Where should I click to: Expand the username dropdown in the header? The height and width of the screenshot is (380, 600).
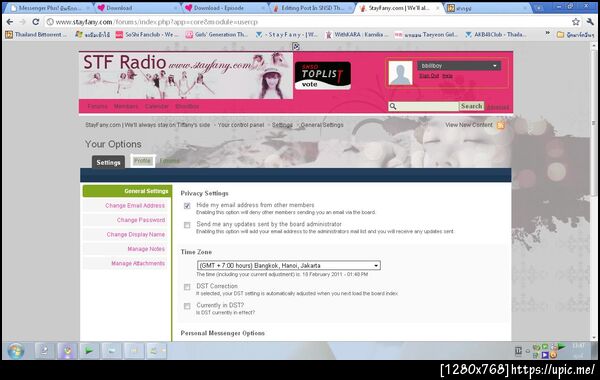(x=459, y=66)
